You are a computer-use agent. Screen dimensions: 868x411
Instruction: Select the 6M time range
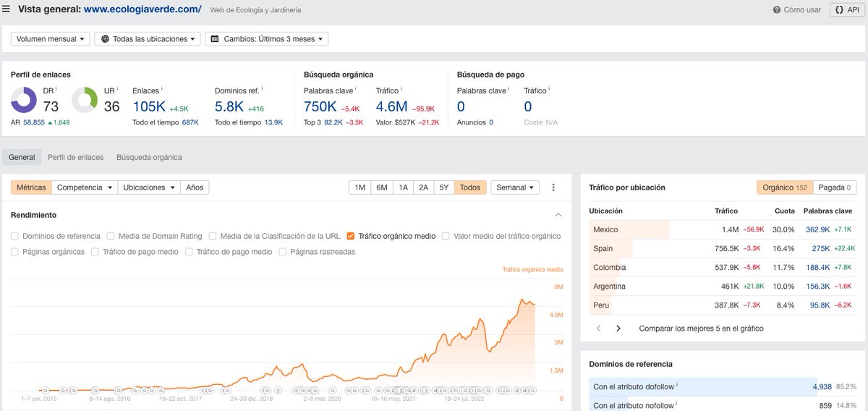(x=382, y=187)
